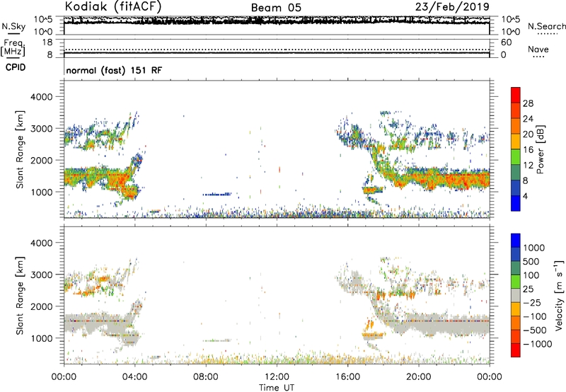The width and height of the screenshot is (566, 392).
Task: Click the date label "23/Feb/2019"
Action: click(x=452, y=6)
